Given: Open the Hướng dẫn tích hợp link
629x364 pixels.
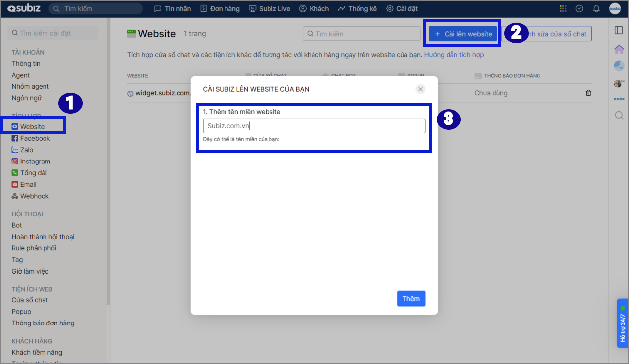Looking at the screenshot, I should pyautogui.click(x=453, y=55).
